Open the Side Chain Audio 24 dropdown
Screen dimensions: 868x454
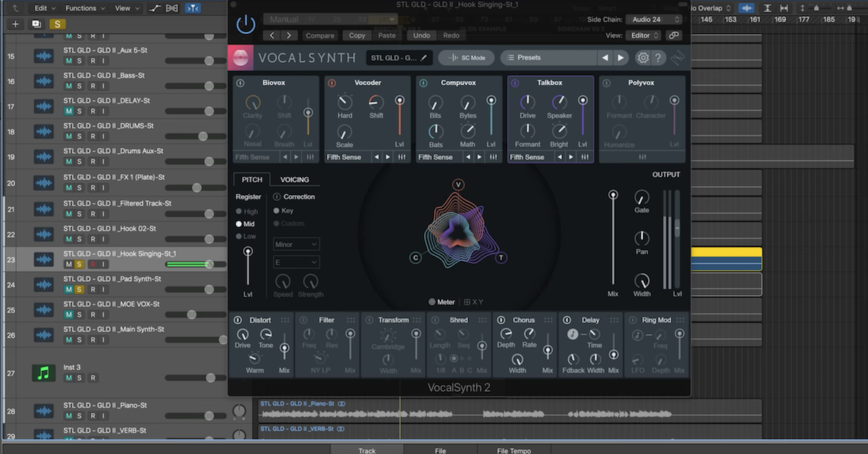pos(654,20)
